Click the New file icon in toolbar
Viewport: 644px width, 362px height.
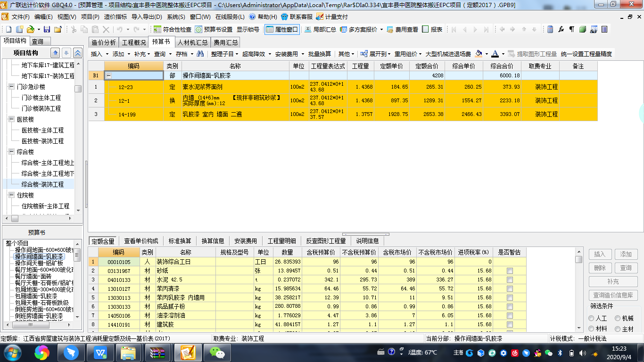(x=8, y=29)
